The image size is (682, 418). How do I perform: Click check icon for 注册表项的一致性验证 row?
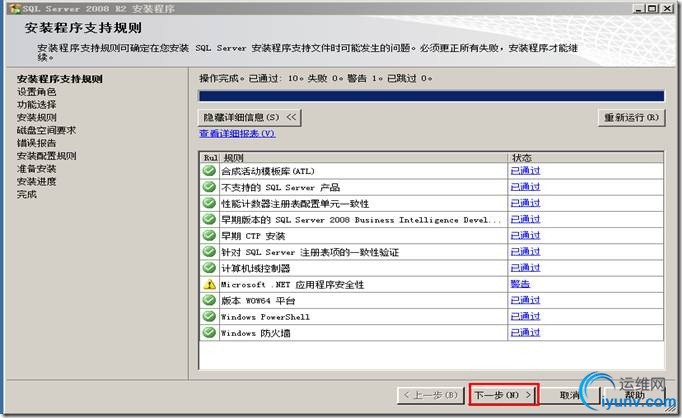coord(209,251)
